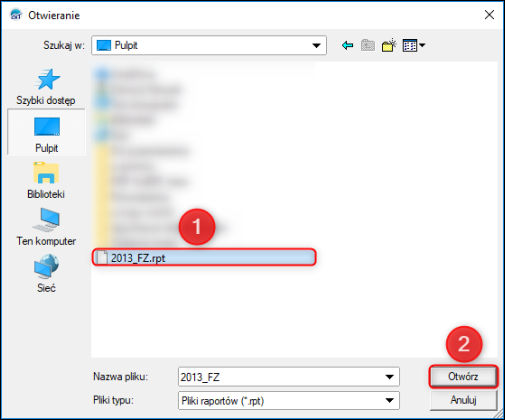The height and width of the screenshot is (420, 505).
Task: Go to Ten komputer location
Action: click(46, 227)
